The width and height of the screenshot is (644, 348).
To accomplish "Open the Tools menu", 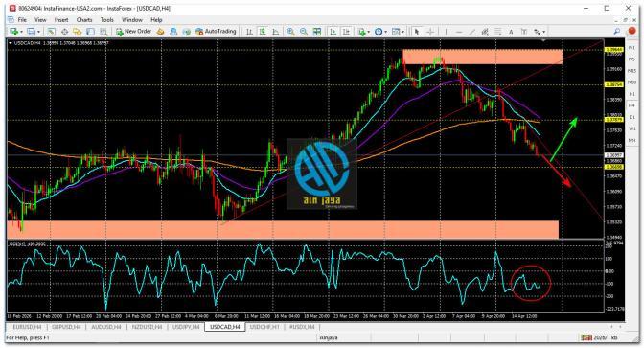I will (106, 20).
